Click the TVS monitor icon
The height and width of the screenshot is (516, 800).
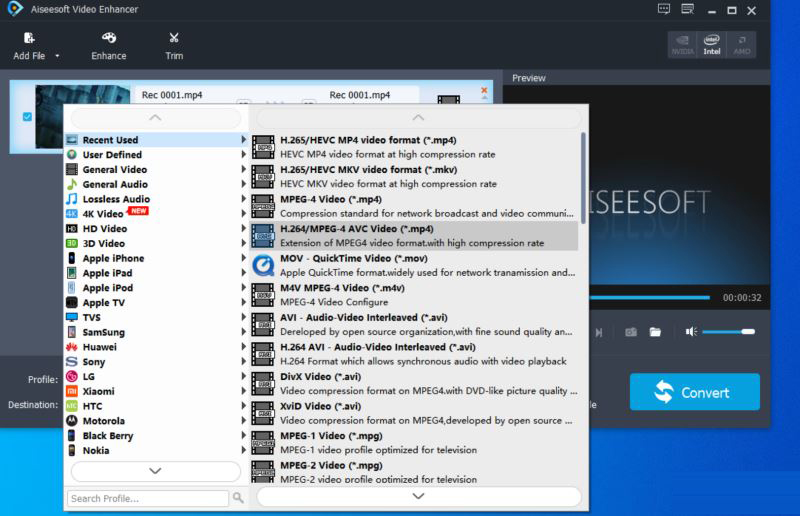pyautogui.click(x=72, y=317)
